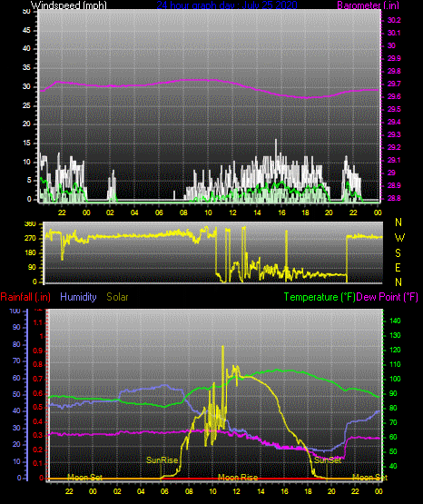Viewport: 423px width, 504px height.
Task: Click the '04' hour label under the windspeed chart
Action: 134,212
